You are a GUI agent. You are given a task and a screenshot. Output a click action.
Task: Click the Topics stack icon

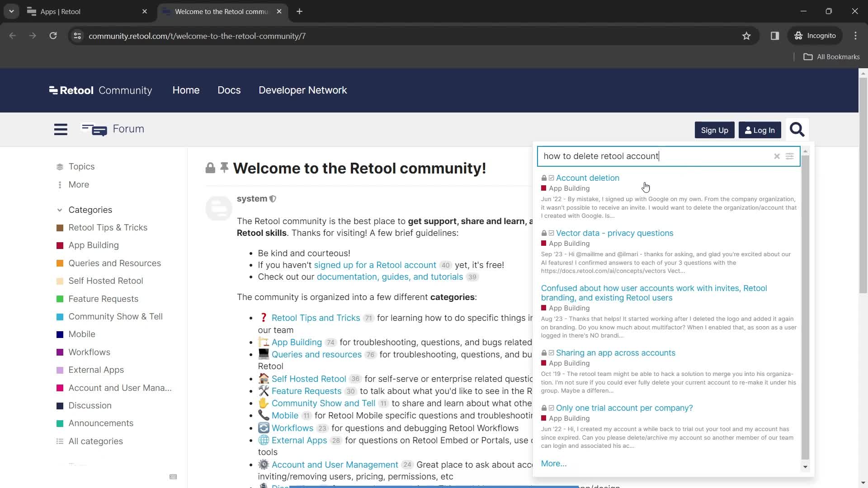(60, 167)
